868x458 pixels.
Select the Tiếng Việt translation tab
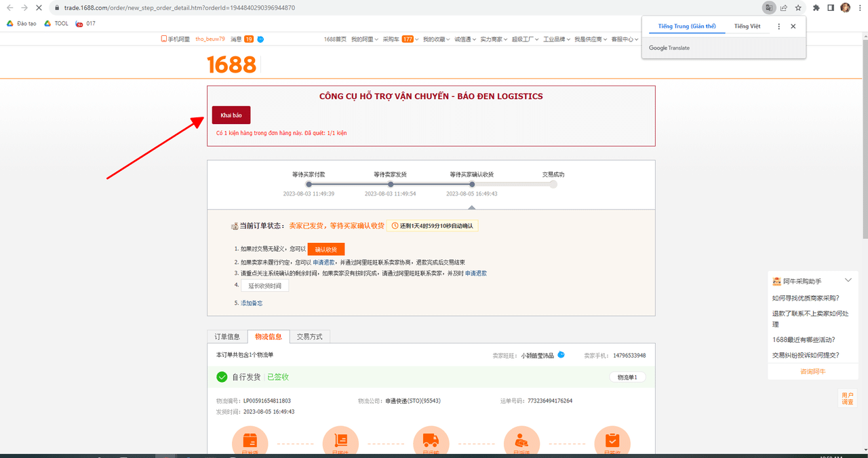[747, 26]
